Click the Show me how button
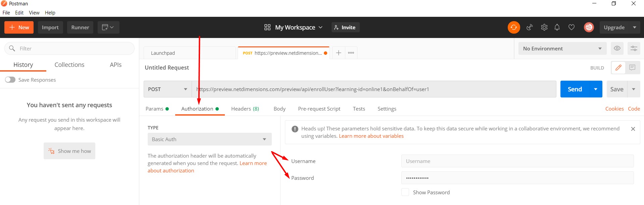This screenshot has width=644, height=205. point(69,151)
